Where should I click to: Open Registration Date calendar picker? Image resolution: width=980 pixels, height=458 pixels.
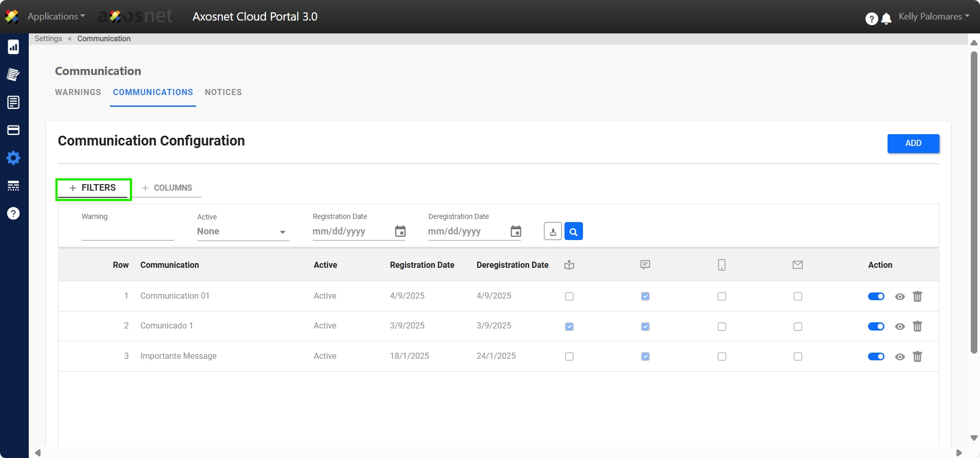(x=400, y=231)
